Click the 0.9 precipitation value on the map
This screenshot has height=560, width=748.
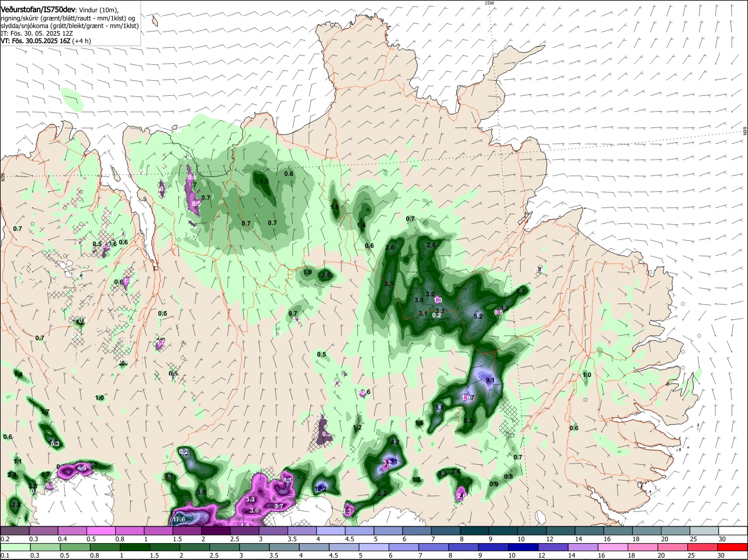(x=494, y=484)
